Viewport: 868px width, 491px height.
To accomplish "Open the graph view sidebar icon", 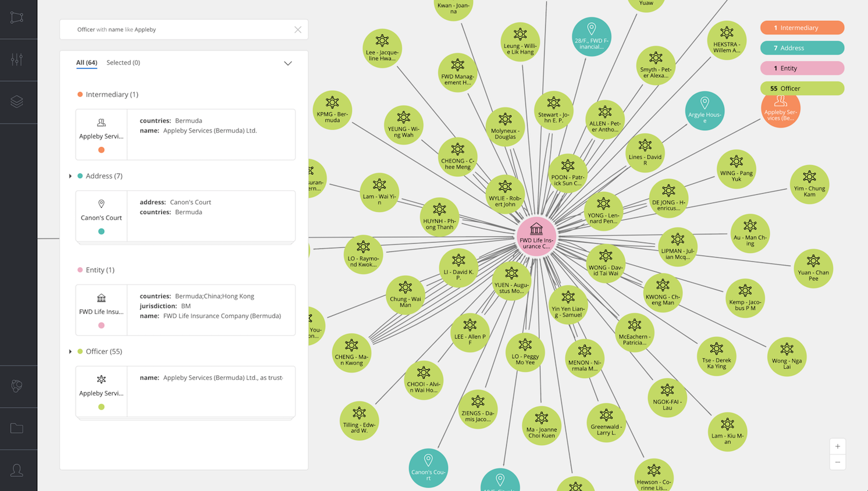I will point(17,17).
